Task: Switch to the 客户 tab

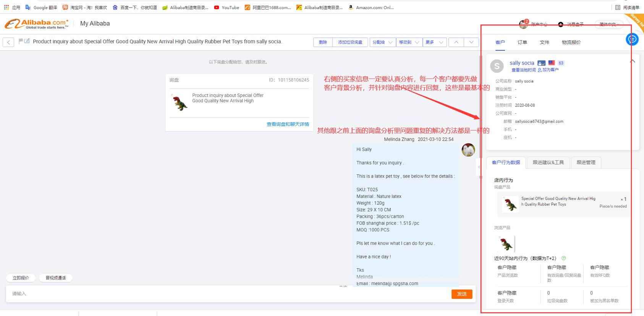Action: tap(500, 42)
